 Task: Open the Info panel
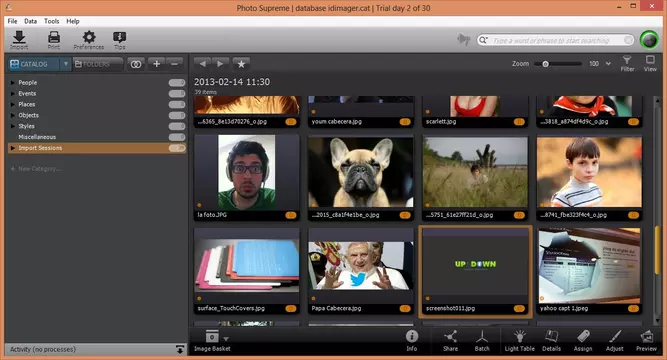pyautogui.click(x=411, y=340)
